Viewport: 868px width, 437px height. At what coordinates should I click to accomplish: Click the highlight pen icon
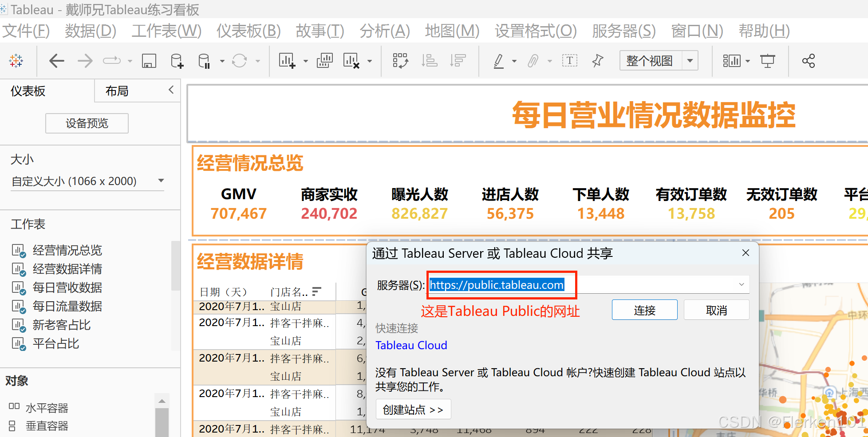(499, 61)
